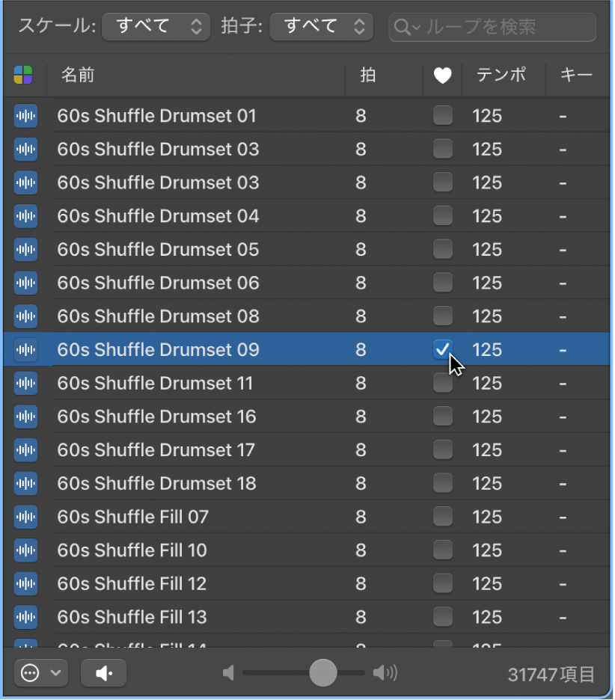The image size is (615, 700).
Task: Mark Drumset 05 as favorite
Action: click(443, 249)
